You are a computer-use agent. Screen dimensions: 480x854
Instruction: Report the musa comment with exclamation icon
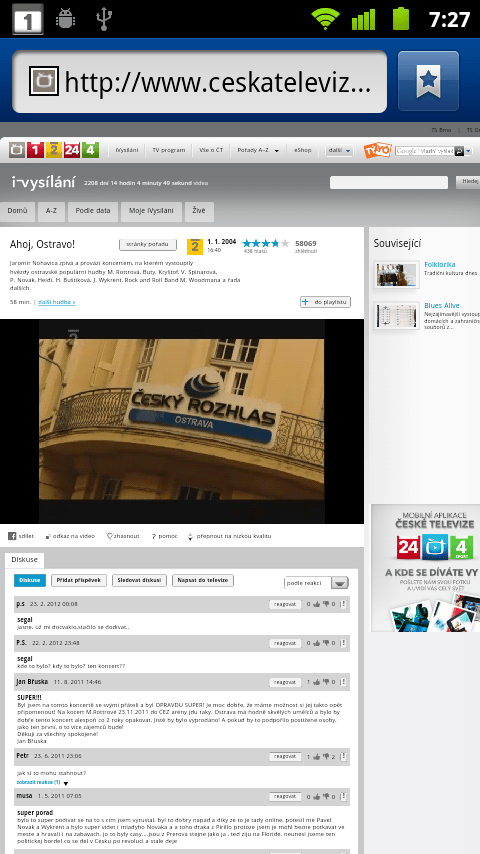point(343,796)
